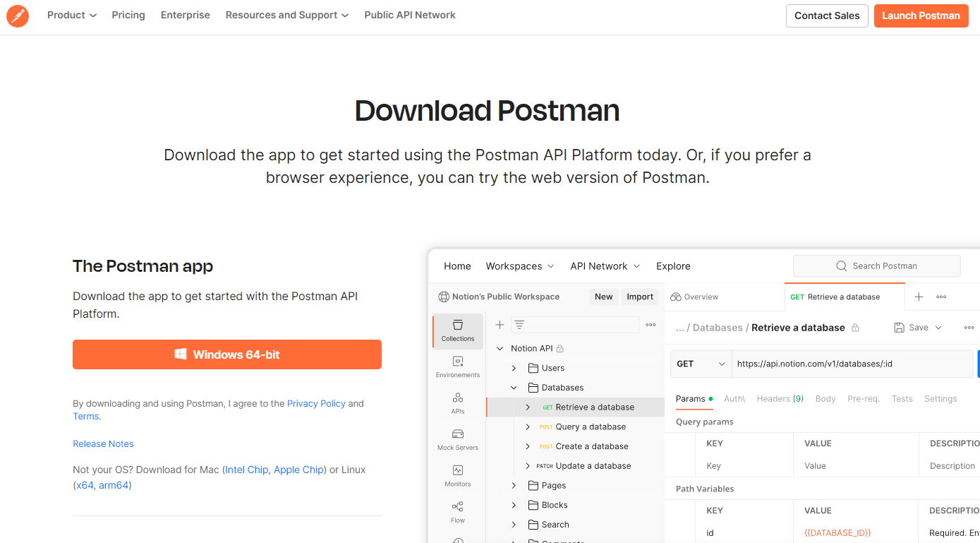Click the Launch Postman button
The image size is (980, 543).
tap(921, 16)
